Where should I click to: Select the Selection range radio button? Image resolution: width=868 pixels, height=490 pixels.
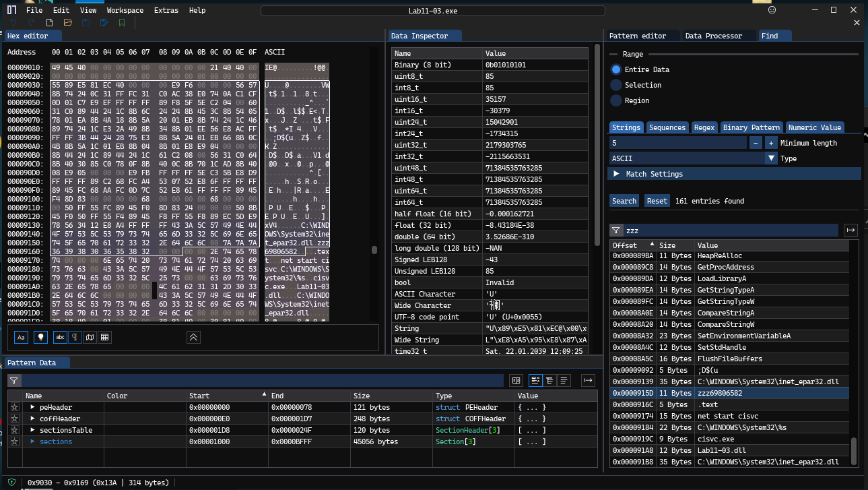tap(615, 85)
